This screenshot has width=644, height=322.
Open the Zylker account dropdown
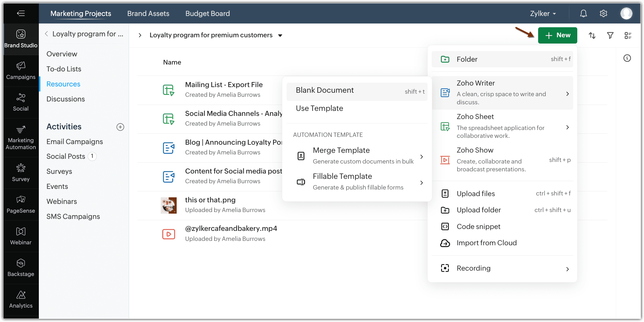tap(543, 13)
